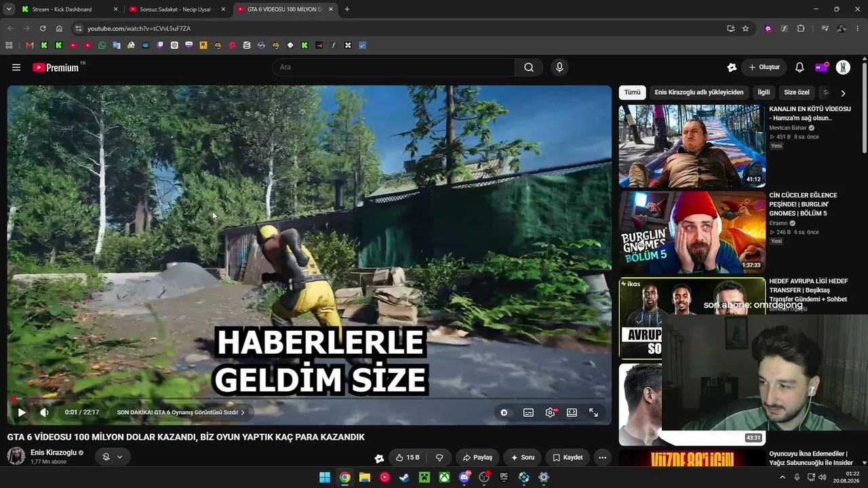Open 'KANALIN EN KÖTÜ VİDEOSU' thumbnail
868x488 pixels.
pyautogui.click(x=692, y=146)
